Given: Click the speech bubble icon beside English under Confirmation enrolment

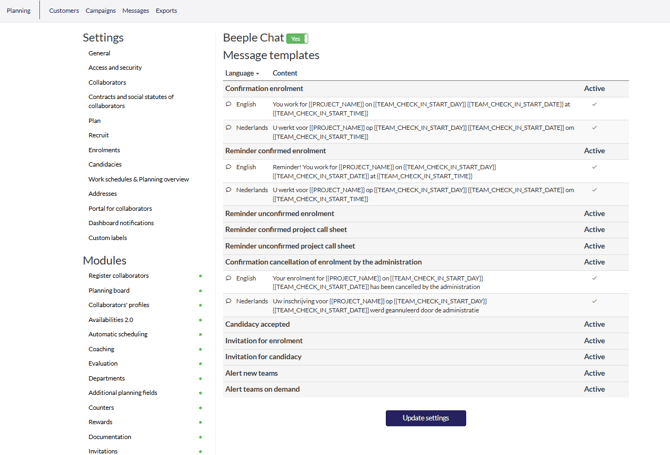Looking at the screenshot, I should (229, 104).
